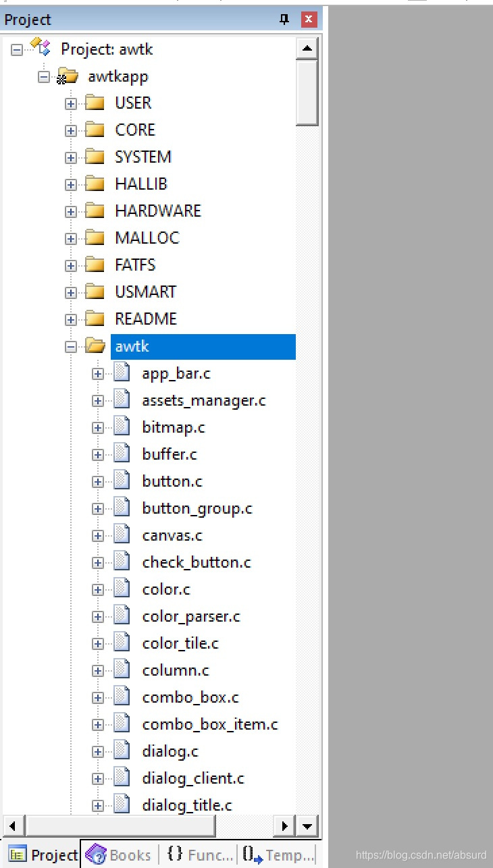Click the column.c file icon
493x868 pixels.
click(122, 670)
